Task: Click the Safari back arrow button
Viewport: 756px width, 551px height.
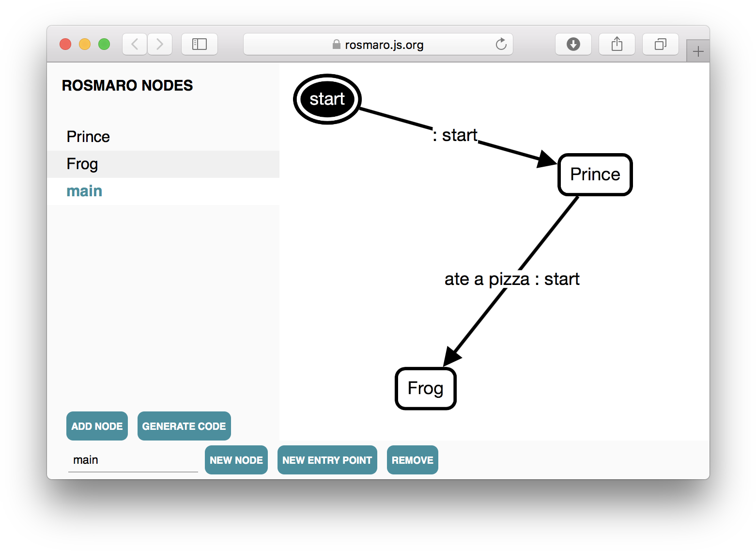Action: (135, 45)
